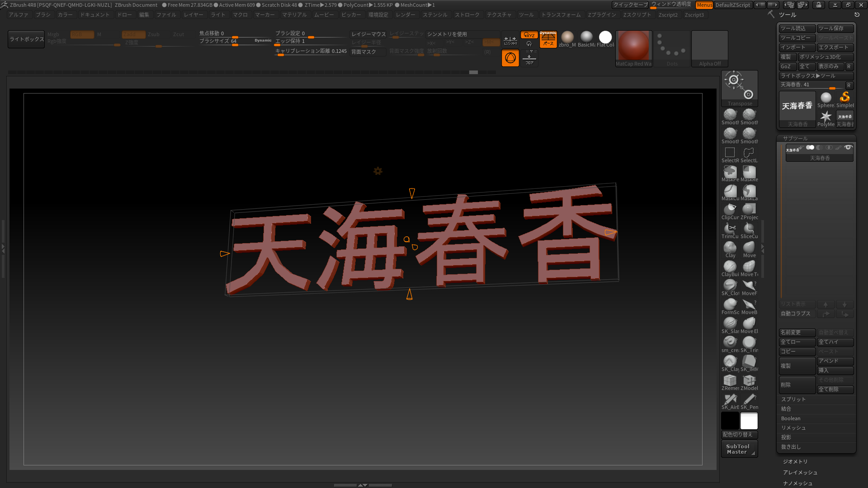Select the Transpose tool icon
868x488 pixels.
[739, 86]
